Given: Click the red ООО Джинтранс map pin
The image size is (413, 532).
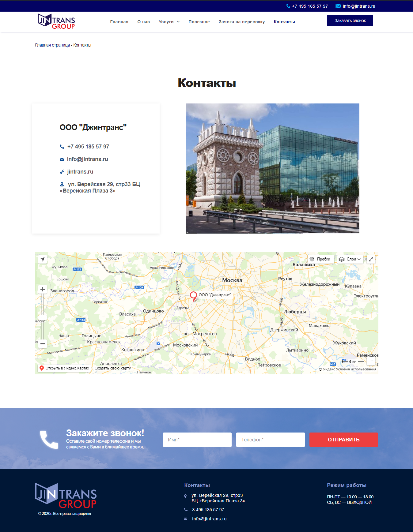Looking at the screenshot, I should coord(193,296).
